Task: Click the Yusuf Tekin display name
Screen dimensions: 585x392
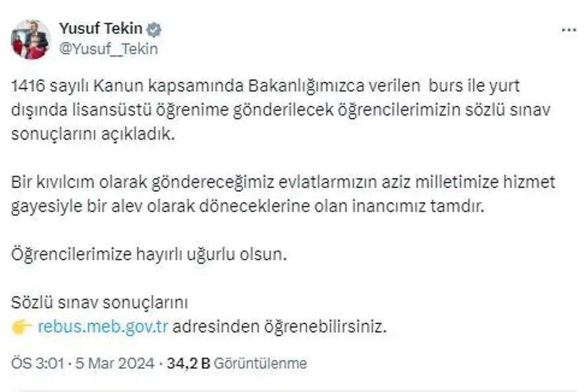Action: (x=102, y=29)
